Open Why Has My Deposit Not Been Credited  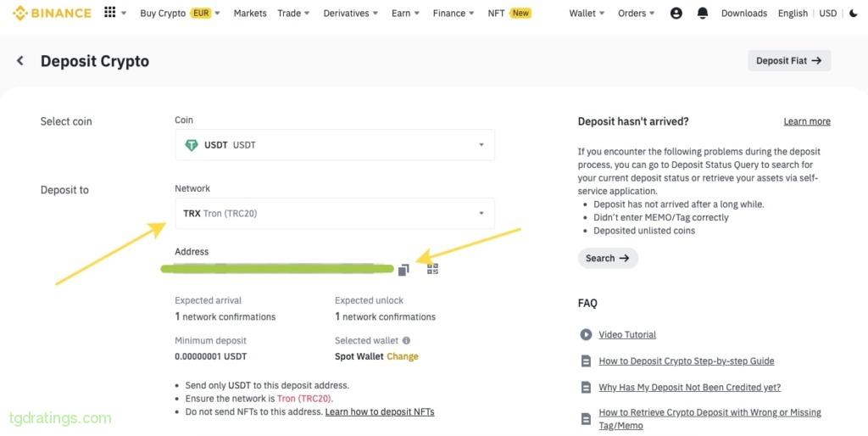pos(690,388)
